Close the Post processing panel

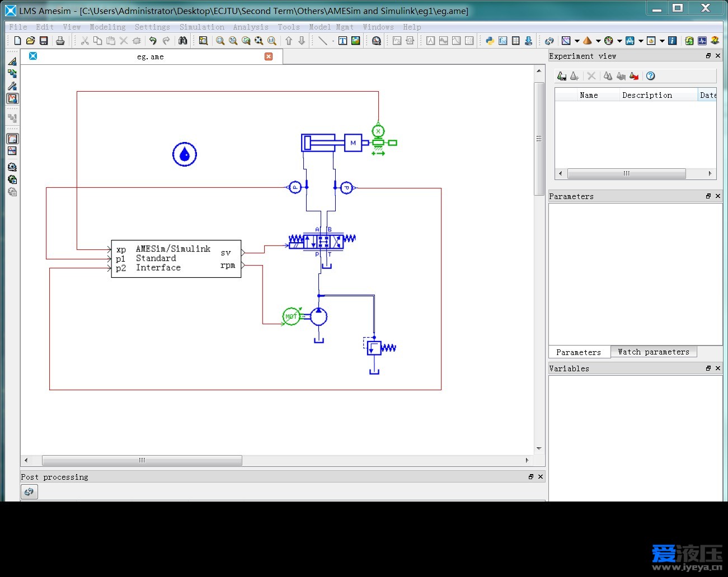(x=541, y=477)
